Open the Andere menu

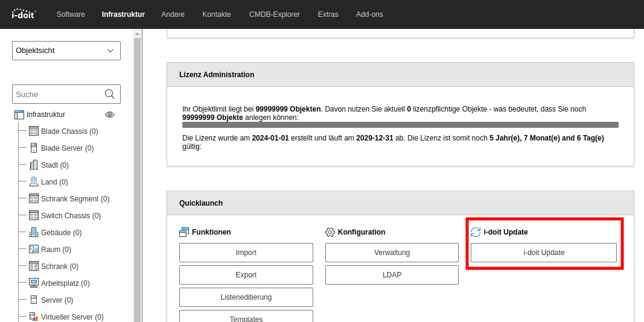coord(173,14)
